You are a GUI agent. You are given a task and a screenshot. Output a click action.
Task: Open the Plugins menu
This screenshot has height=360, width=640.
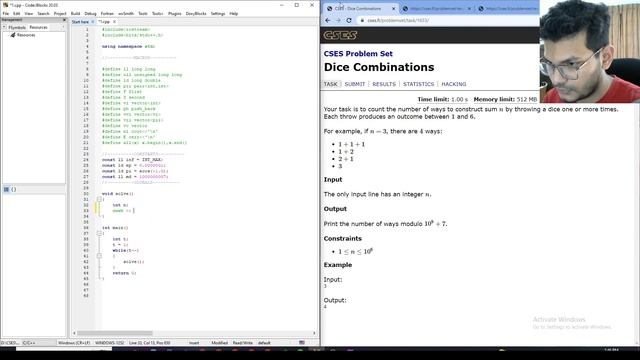pos(175,13)
